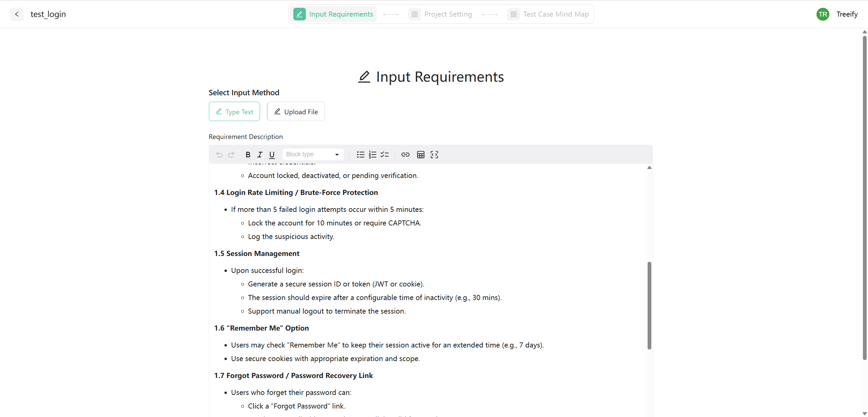Click text 'Use secure cookies with appropriate expiration'
The width and height of the screenshot is (868, 417).
pos(307,359)
